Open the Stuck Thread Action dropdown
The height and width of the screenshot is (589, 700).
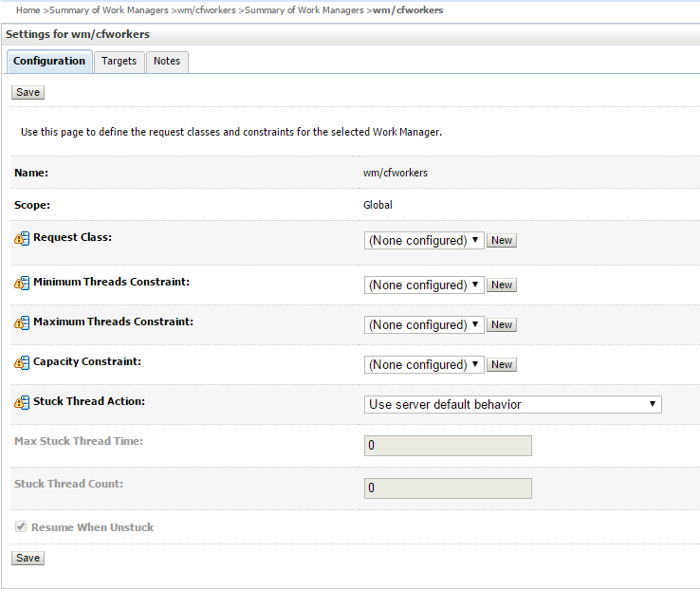coord(512,404)
